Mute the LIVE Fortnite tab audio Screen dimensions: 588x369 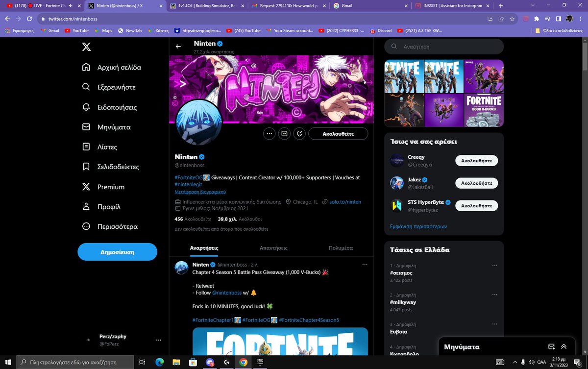click(x=71, y=6)
